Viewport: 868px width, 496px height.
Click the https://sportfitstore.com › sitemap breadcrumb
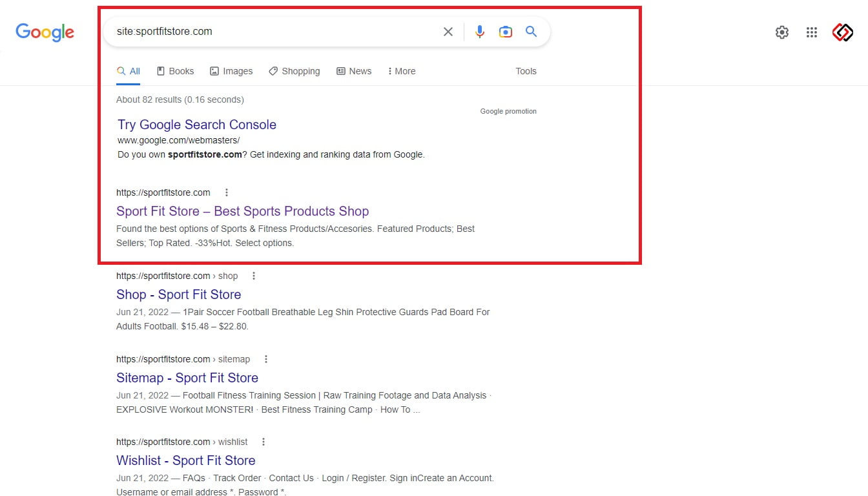pos(183,359)
